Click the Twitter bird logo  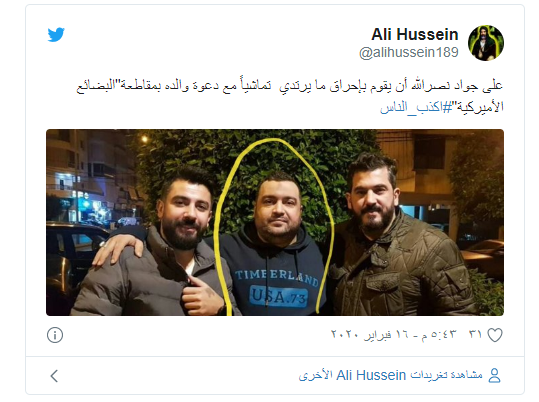coord(56,34)
